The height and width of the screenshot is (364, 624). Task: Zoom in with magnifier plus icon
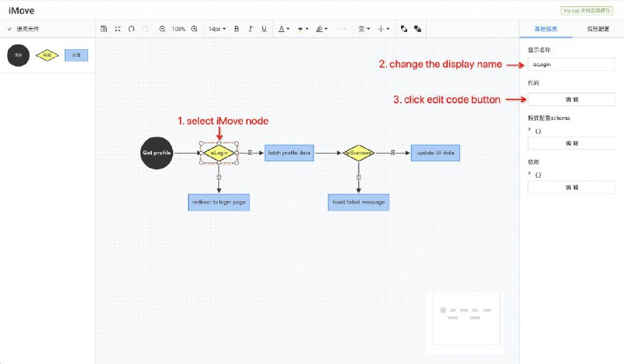point(194,29)
